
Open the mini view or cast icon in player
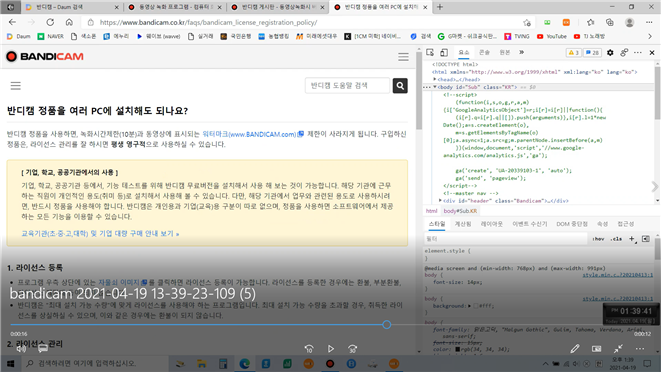(x=597, y=349)
